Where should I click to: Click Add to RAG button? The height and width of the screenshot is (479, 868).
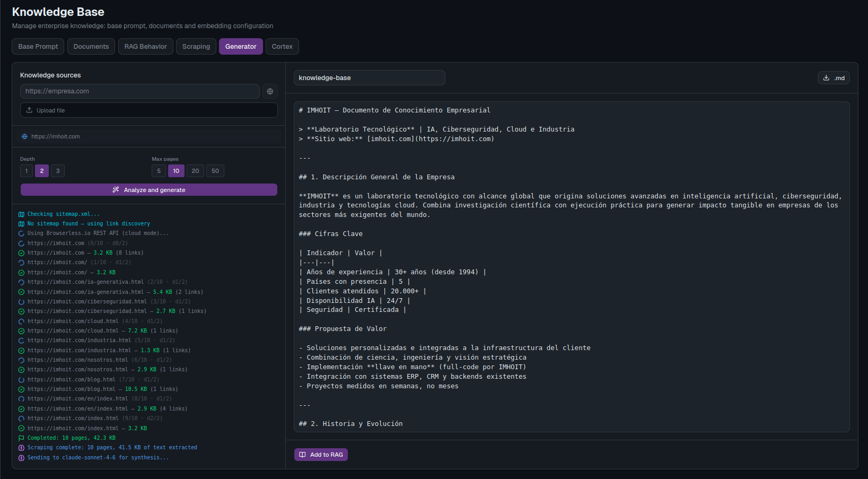(321, 455)
